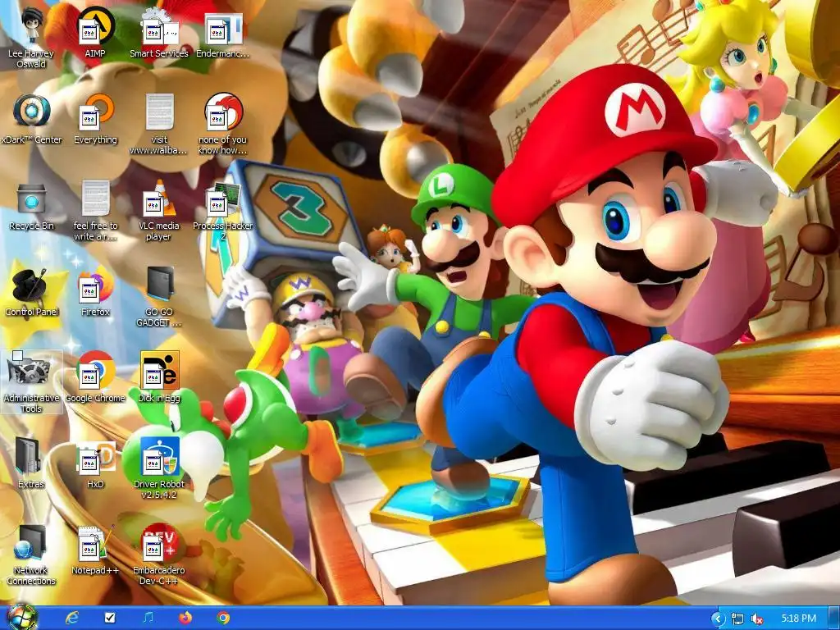Image resolution: width=840 pixels, height=630 pixels.
Task: Click the music note icon in the taskbar
Action: [148, 619]
